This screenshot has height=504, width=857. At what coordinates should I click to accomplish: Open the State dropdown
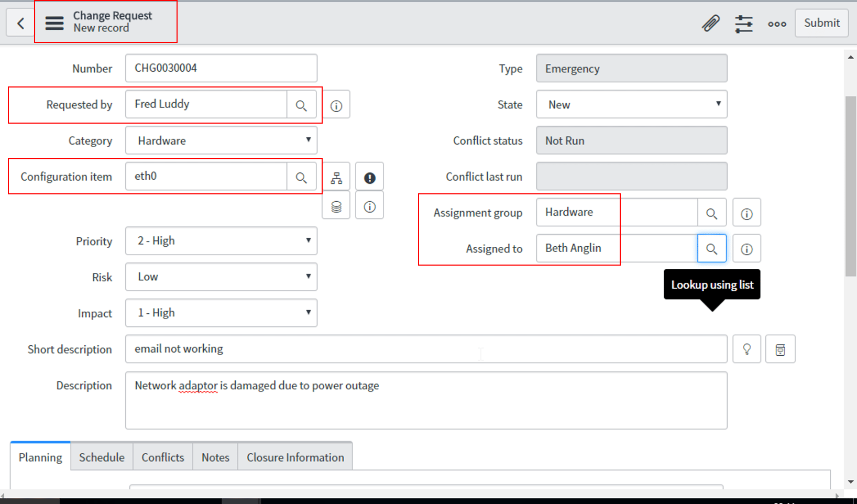click(632, 104)
